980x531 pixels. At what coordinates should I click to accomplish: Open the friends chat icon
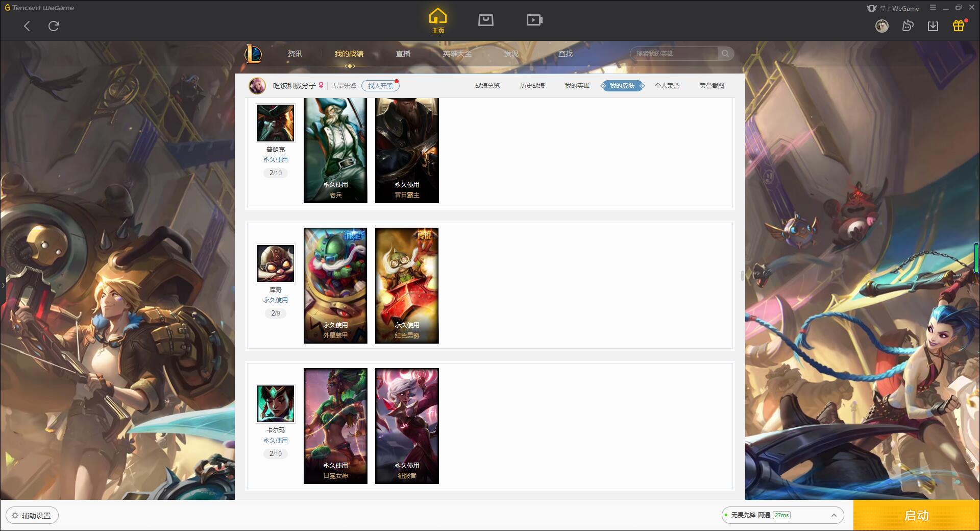pyautogui.click(x=908, y=26)
